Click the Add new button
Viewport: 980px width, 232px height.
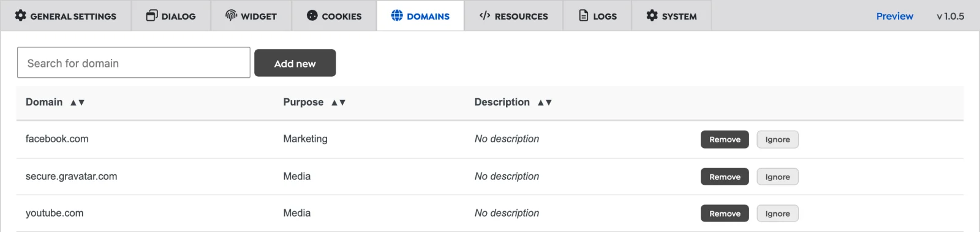click(x=295, y=63)
